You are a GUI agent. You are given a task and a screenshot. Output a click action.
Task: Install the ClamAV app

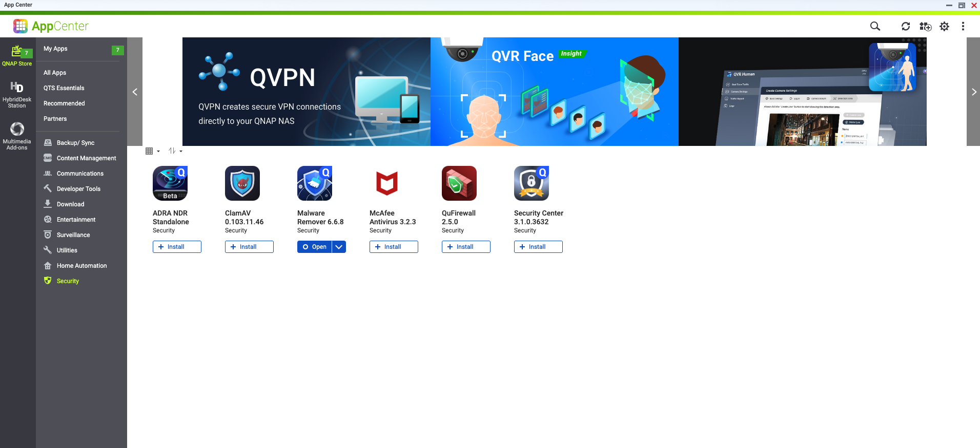pos(249,247)
